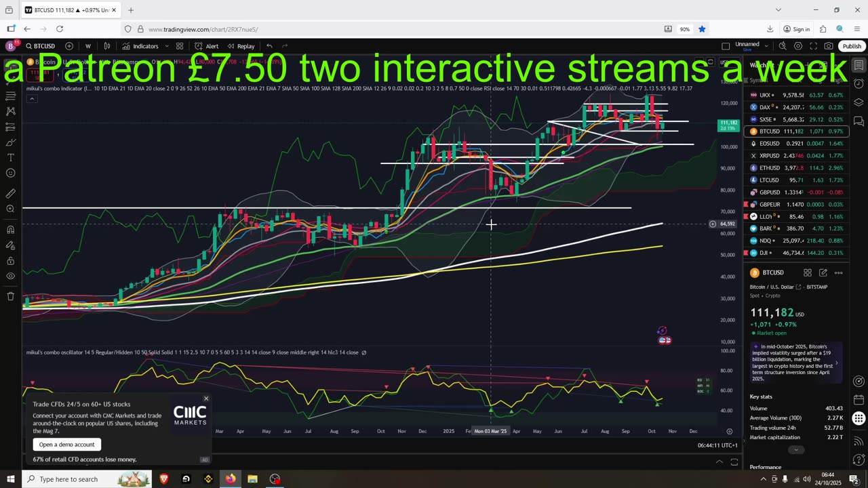Toggle lock all drawings
The width and height of the screenshot is (868, 488).
click(10, 260)
